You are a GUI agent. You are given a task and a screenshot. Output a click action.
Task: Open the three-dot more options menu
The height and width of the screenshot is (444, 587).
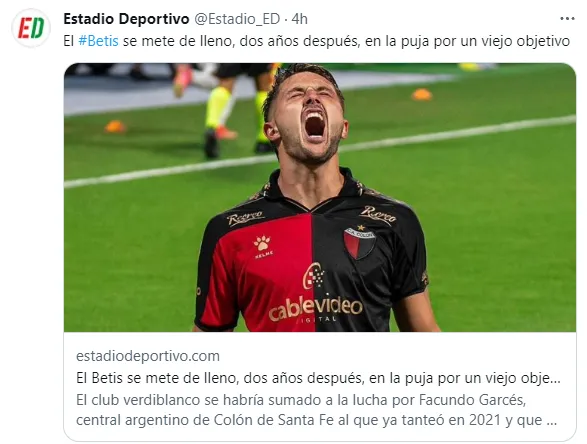click(x=567, y=19)
